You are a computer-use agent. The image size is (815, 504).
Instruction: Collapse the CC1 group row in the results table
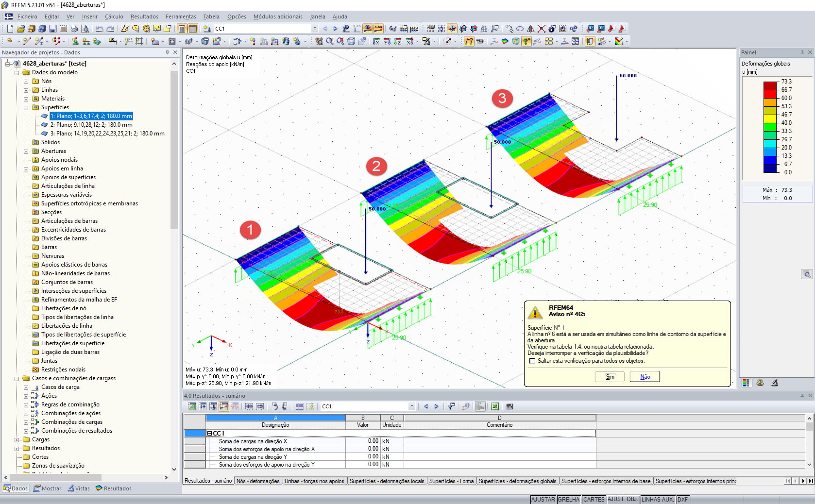(x=209, y=434)
